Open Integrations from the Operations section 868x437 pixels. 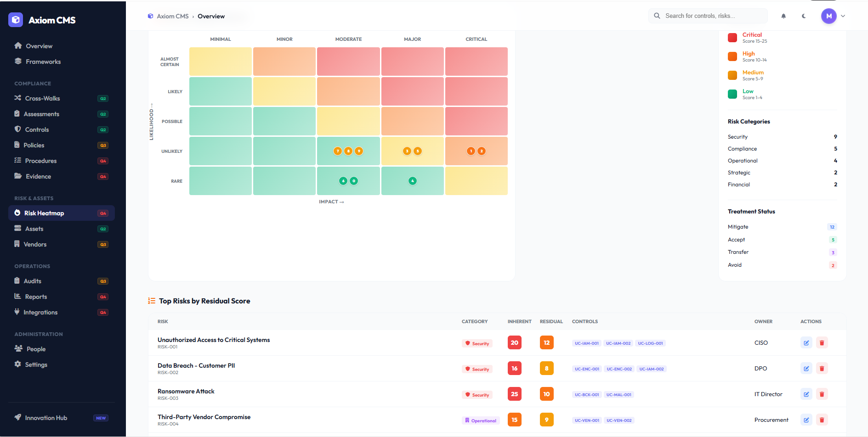tap(40, 312)
